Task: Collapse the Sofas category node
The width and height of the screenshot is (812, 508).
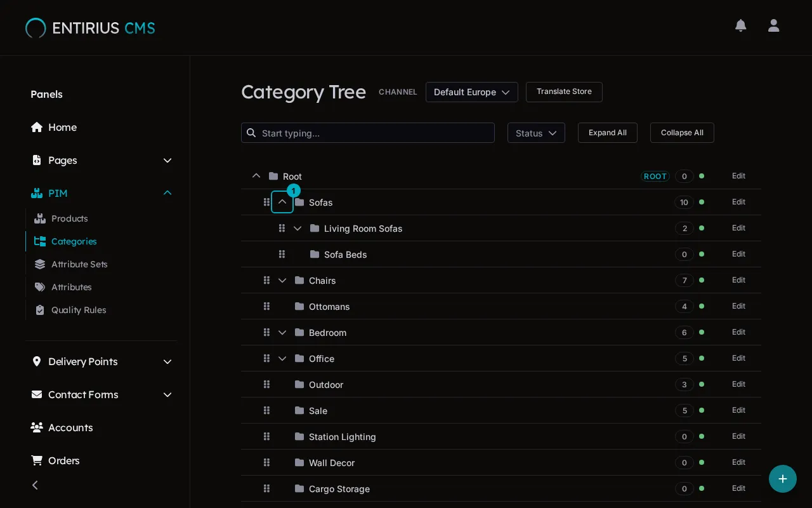Action: [282, 202]
